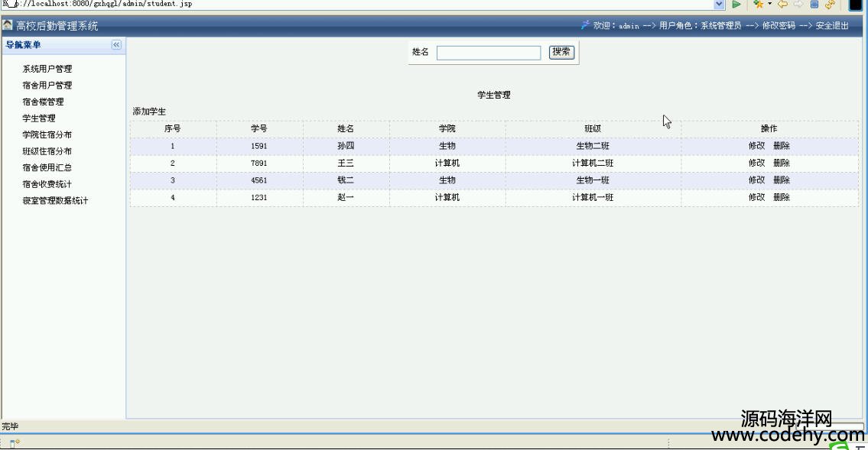The height and width of the screenshot is (450, 868).
Task: Click the class cell 生物一班
Action: pyautogui.click(x=593, y=180)
